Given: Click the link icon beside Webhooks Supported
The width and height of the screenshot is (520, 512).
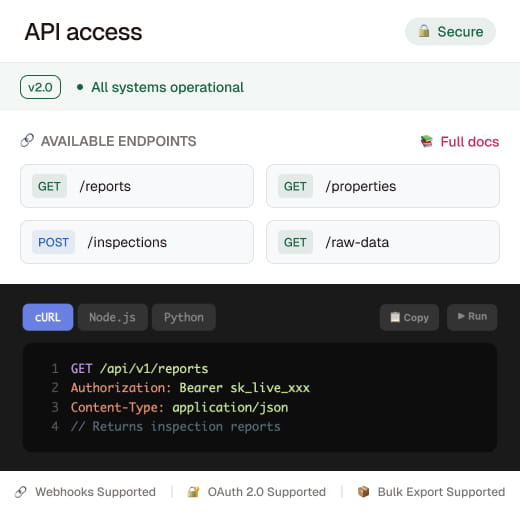Looking at the screenshot, I should click(21, 492).
